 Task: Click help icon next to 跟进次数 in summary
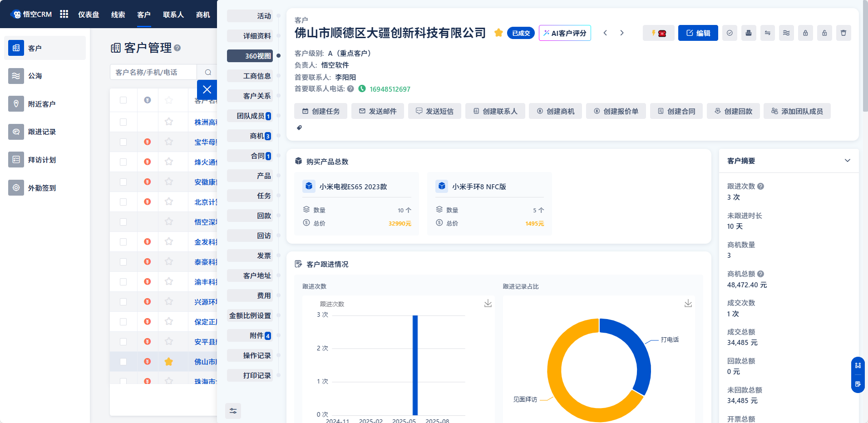tap(761, 186)
